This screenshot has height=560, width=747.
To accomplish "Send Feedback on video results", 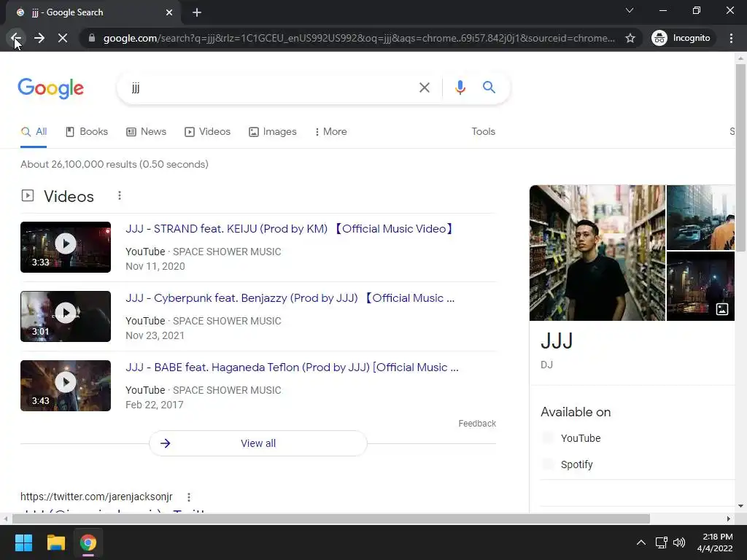I will (x=477, y=424).
